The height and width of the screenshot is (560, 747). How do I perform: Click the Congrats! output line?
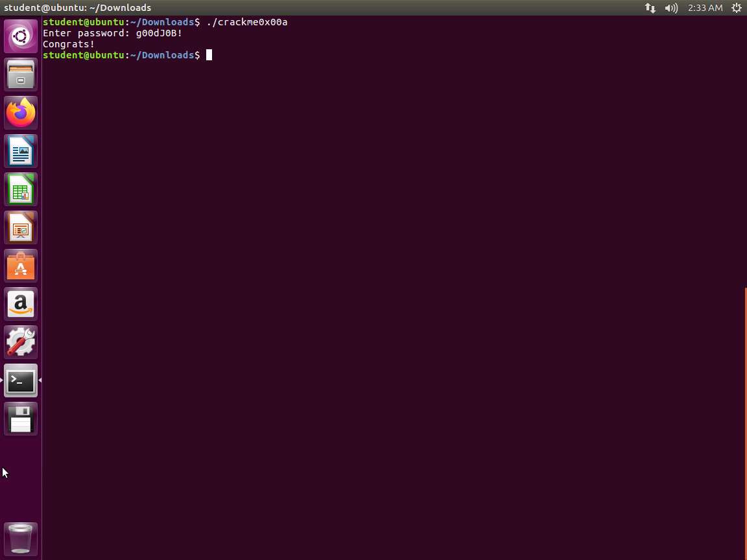[69, 44]
